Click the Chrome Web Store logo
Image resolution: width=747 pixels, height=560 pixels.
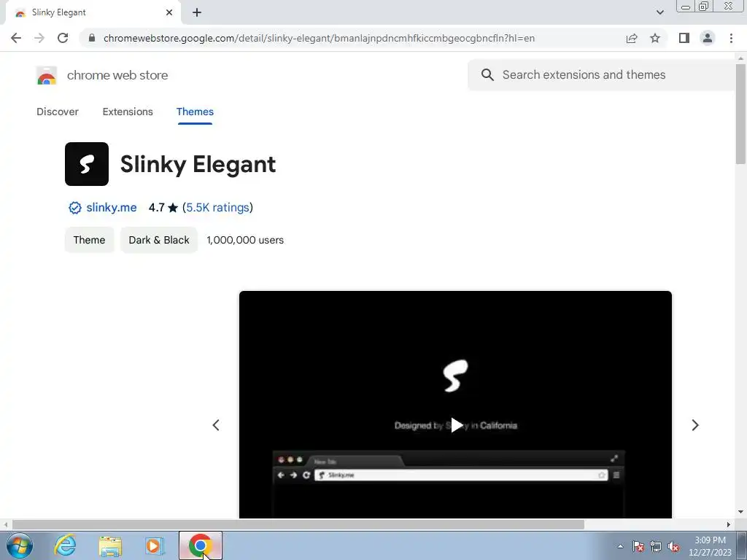click(x=47, y=75)
